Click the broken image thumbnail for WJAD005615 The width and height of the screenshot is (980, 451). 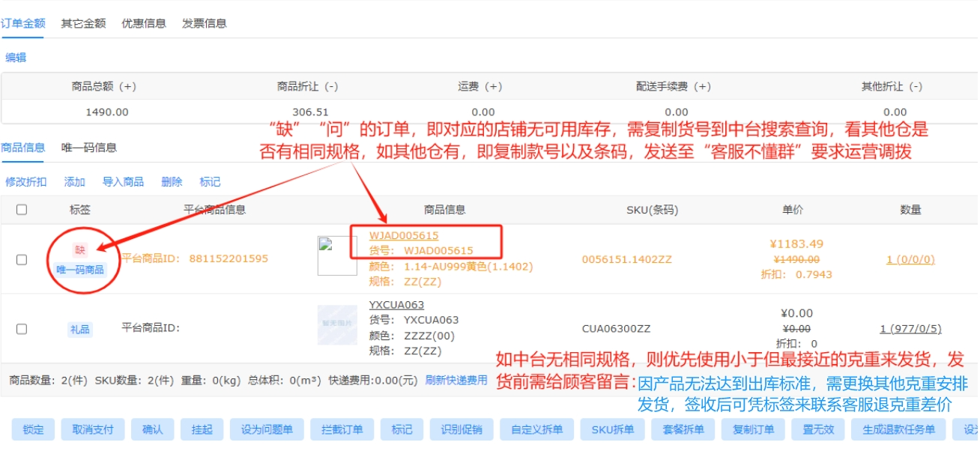[x=337, y=255]
